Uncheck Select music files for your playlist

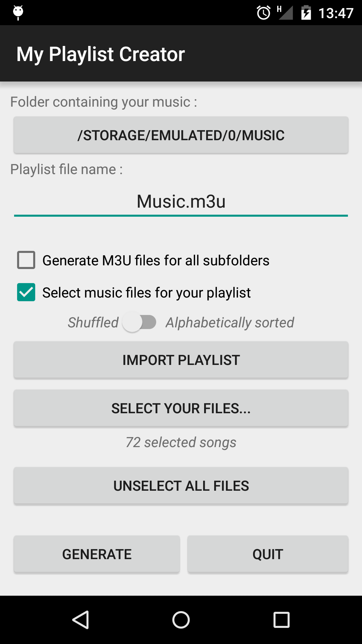coord(26,292)
